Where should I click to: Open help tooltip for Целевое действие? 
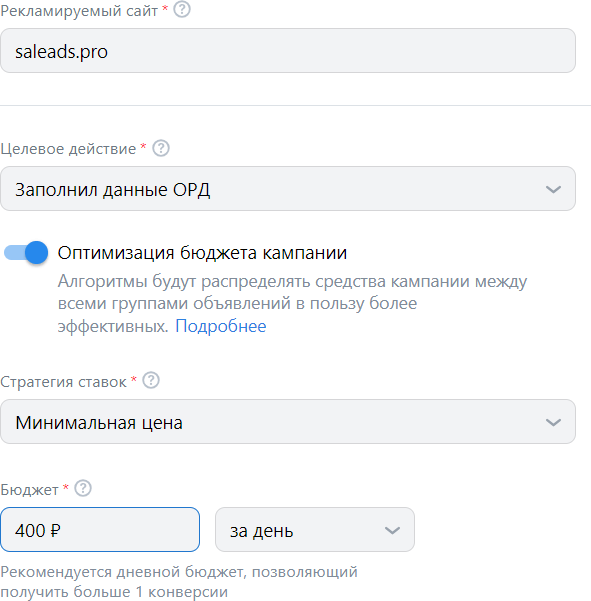tap(161, 148)
